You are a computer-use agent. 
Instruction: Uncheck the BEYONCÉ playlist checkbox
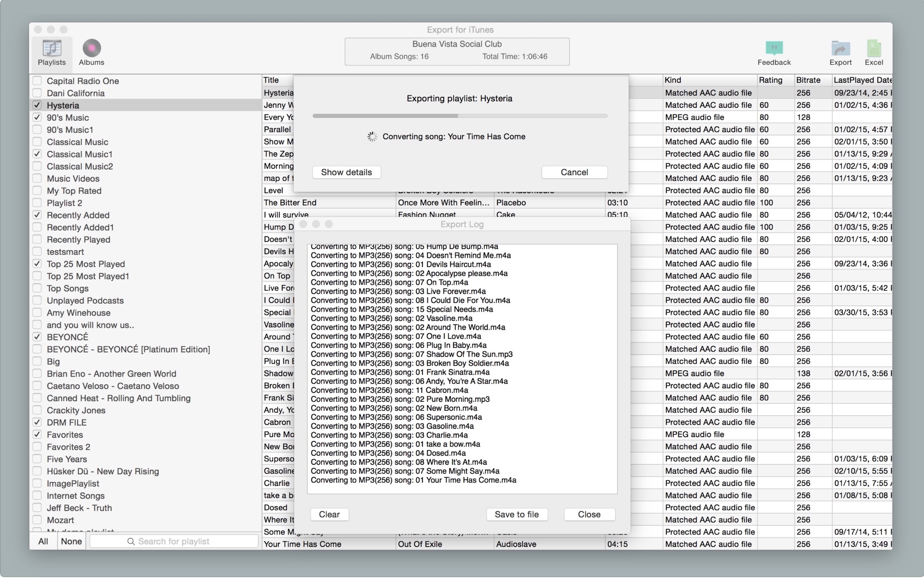pyautogui.click(x=37, y=337)
